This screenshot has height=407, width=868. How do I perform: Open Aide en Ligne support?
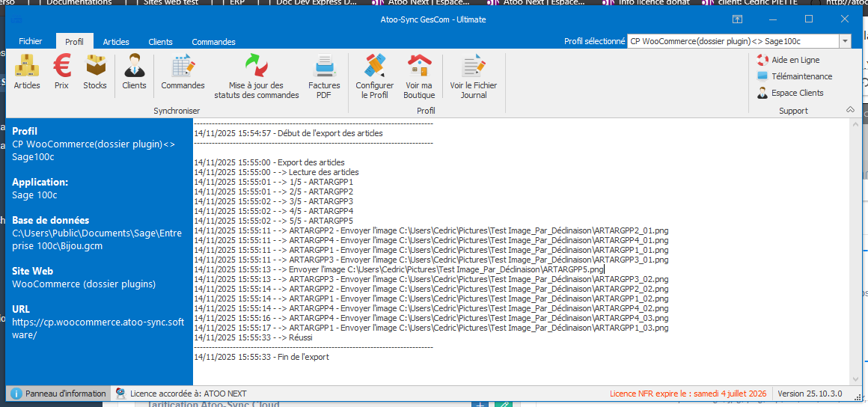tap(788, 60)
